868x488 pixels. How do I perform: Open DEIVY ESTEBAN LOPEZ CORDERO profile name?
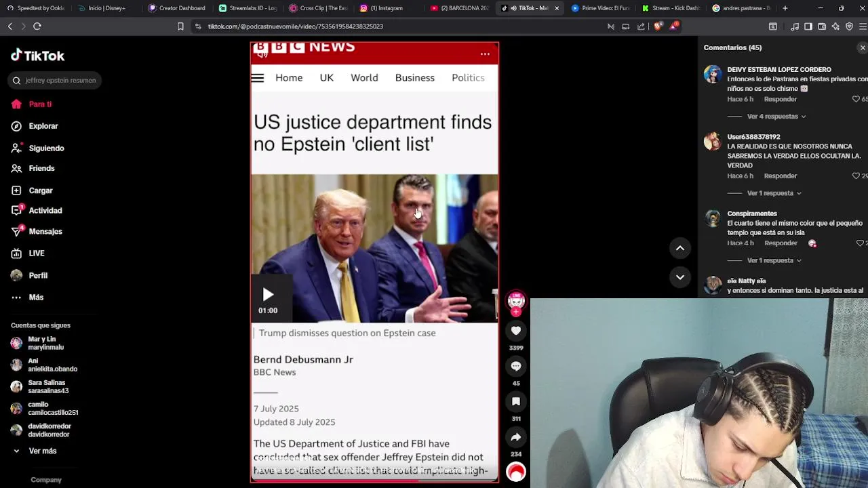[779, 70]
